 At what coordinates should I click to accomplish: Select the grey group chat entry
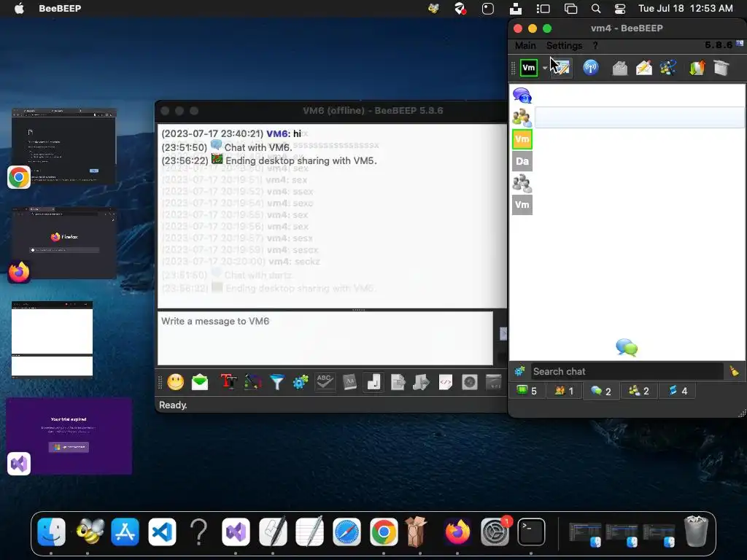(x=522, y=183)
